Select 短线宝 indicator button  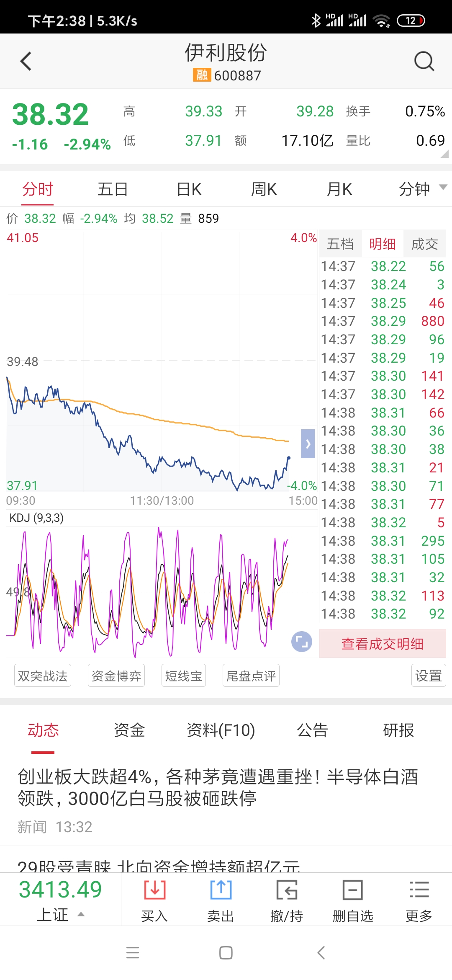184,676
